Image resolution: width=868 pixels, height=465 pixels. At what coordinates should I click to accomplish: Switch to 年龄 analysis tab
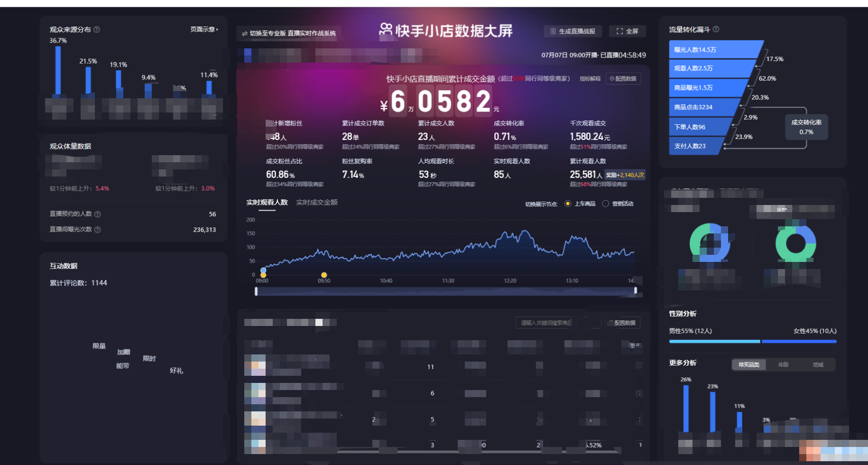tap(783, 365)
